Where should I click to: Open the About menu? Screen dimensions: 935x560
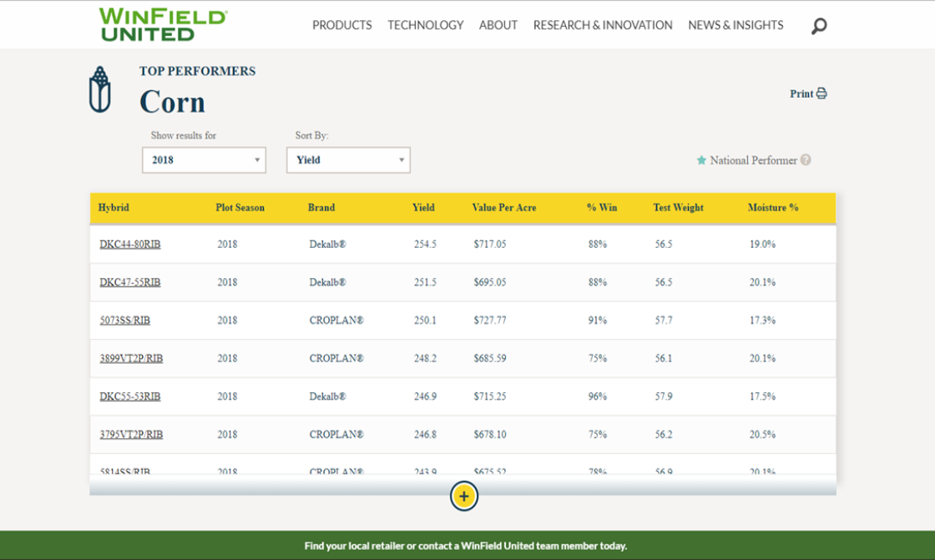pyautogui.click(x=498, y=25)
